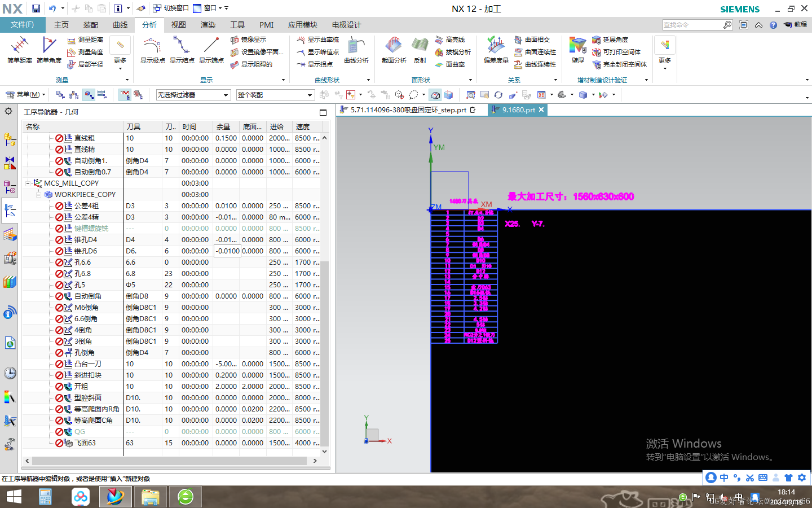Image resolution: width=812 pixels, height=508 pixels.
Task: Select the 飞面63 operation
Action: point(85,443)
